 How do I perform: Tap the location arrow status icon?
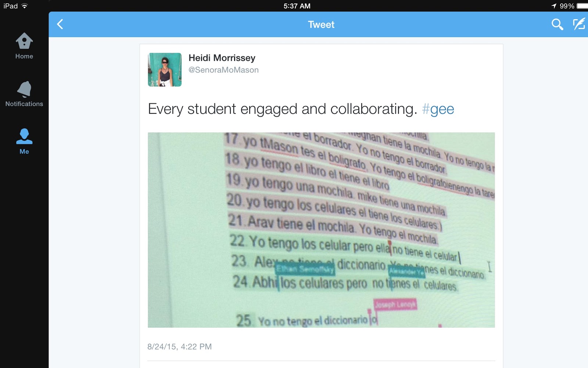(554, 6)
